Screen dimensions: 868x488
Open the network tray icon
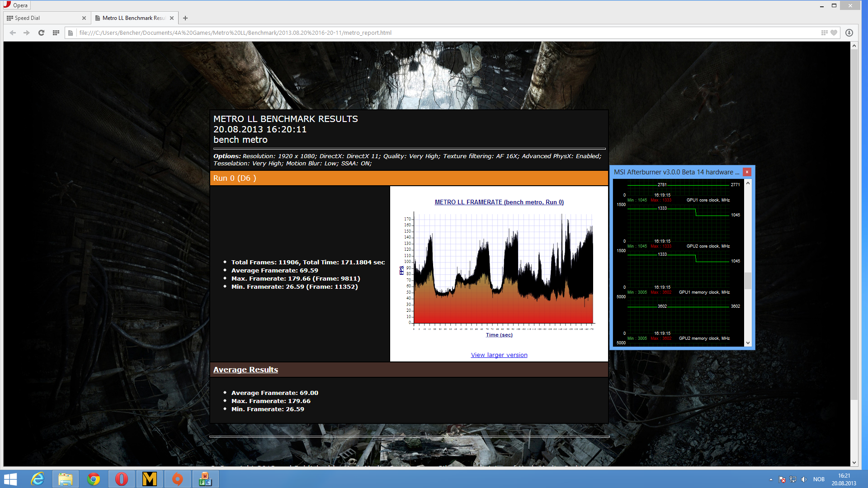(793, 479)
